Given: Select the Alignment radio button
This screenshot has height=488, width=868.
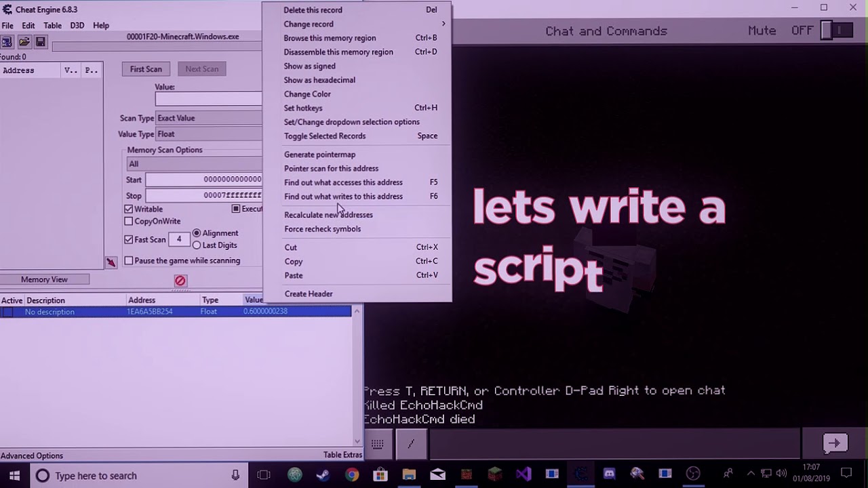Looking at the screenshot, I should click(x=197, y=233).
